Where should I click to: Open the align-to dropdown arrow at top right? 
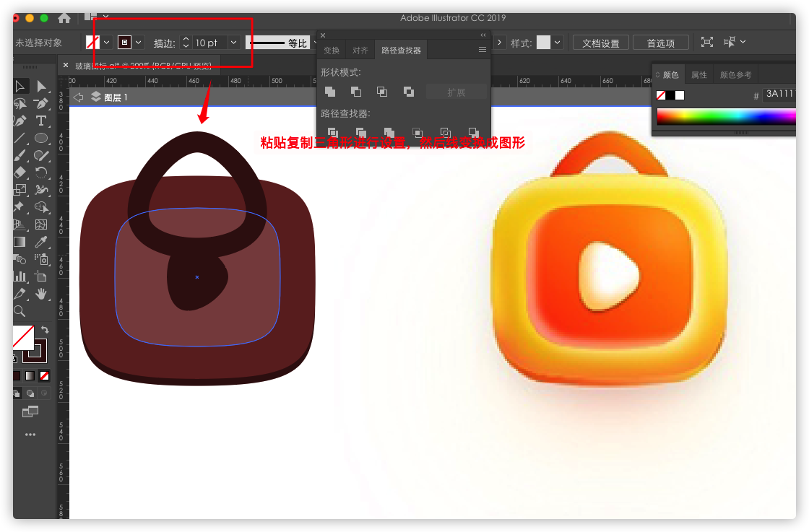[x=743, y=41]
